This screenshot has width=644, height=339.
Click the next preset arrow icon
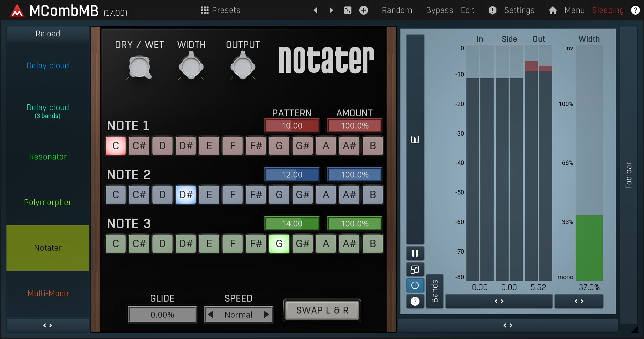click(x=331, y=10)
